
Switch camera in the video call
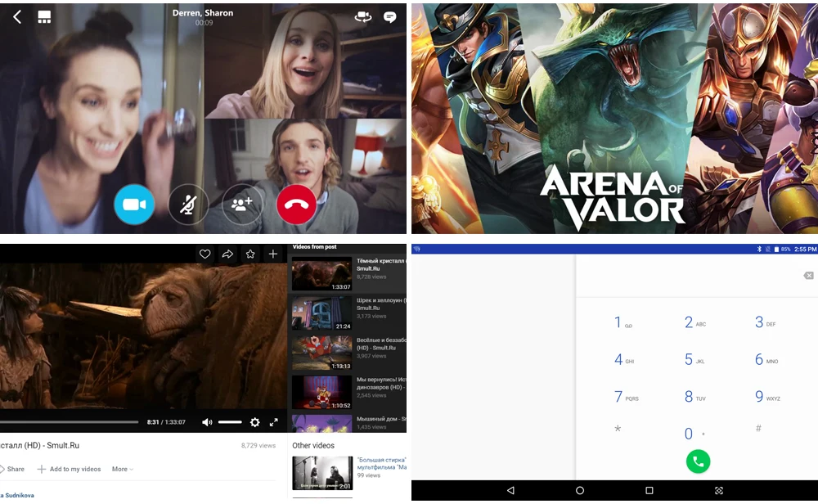363,17
